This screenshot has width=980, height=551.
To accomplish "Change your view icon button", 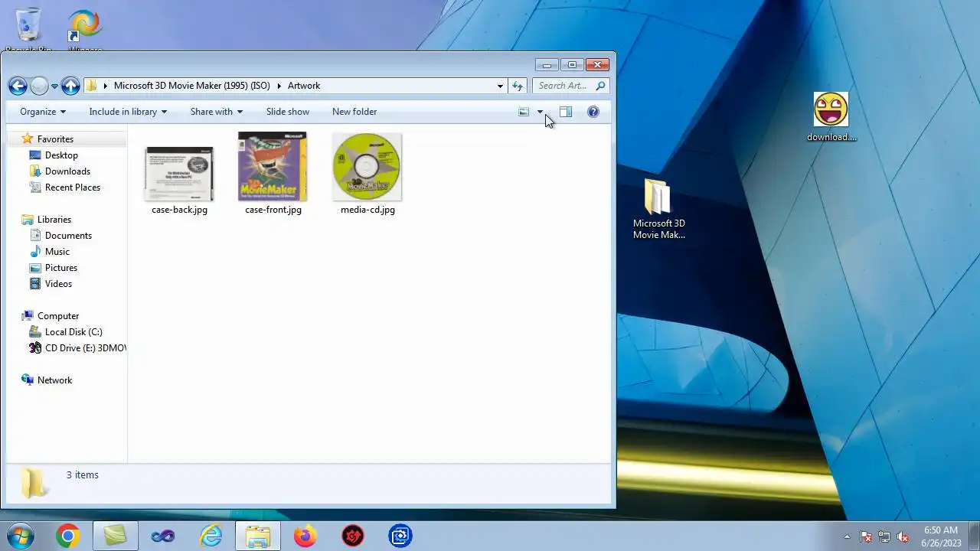I will click(x=524, y=112).
